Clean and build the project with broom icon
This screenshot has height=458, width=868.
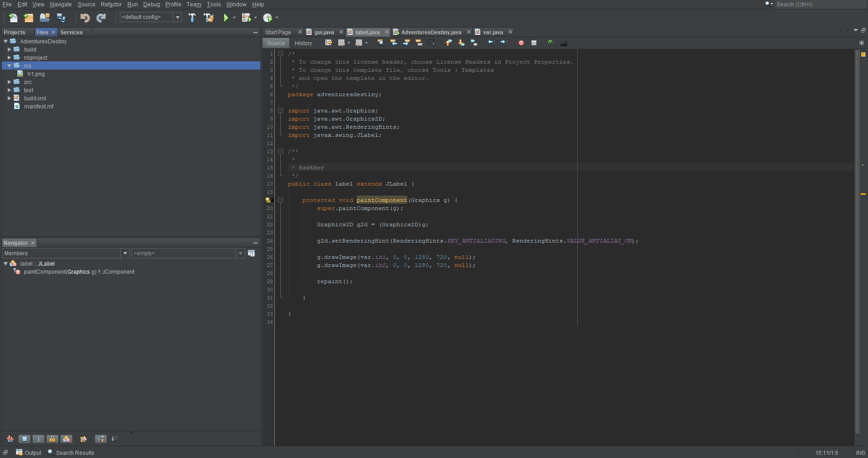point(208,18)
